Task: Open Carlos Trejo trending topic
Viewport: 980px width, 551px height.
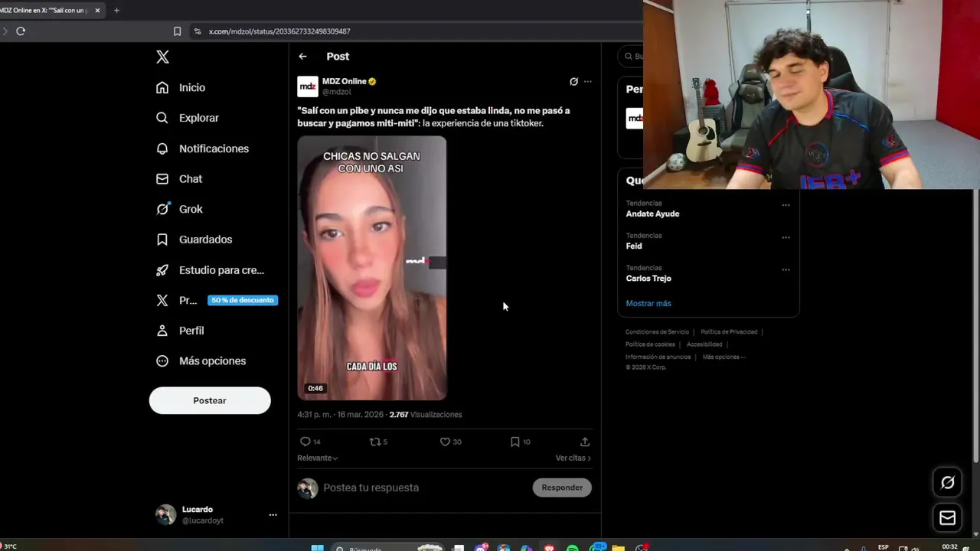Action: (648, 279)
